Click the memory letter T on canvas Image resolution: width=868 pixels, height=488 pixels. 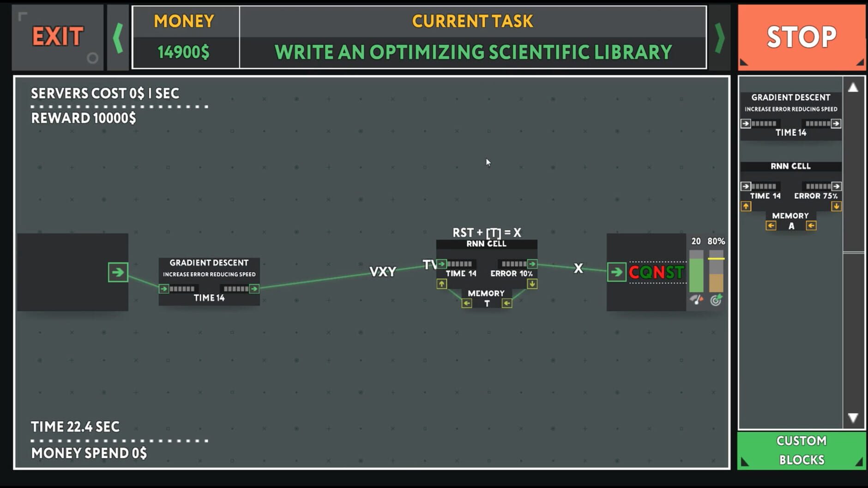click(487, 304)
